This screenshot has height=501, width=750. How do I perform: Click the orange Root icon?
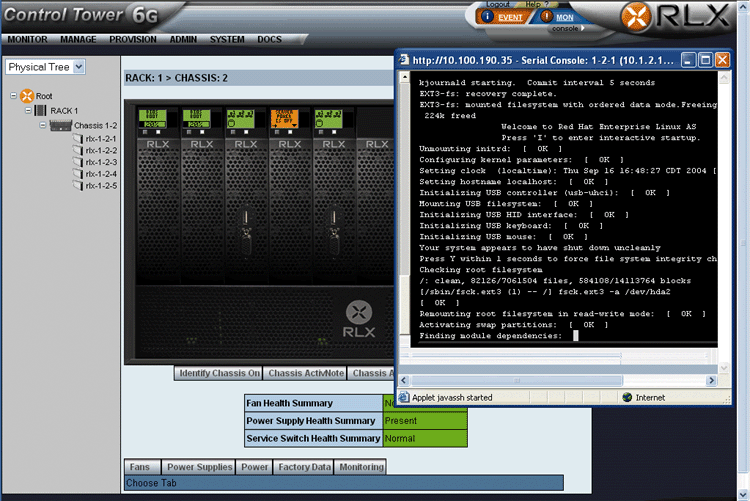coord(27,96)
